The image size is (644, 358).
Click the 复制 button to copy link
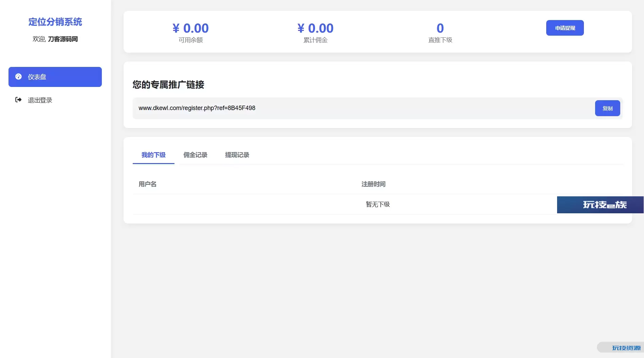(x=607, y=108)
